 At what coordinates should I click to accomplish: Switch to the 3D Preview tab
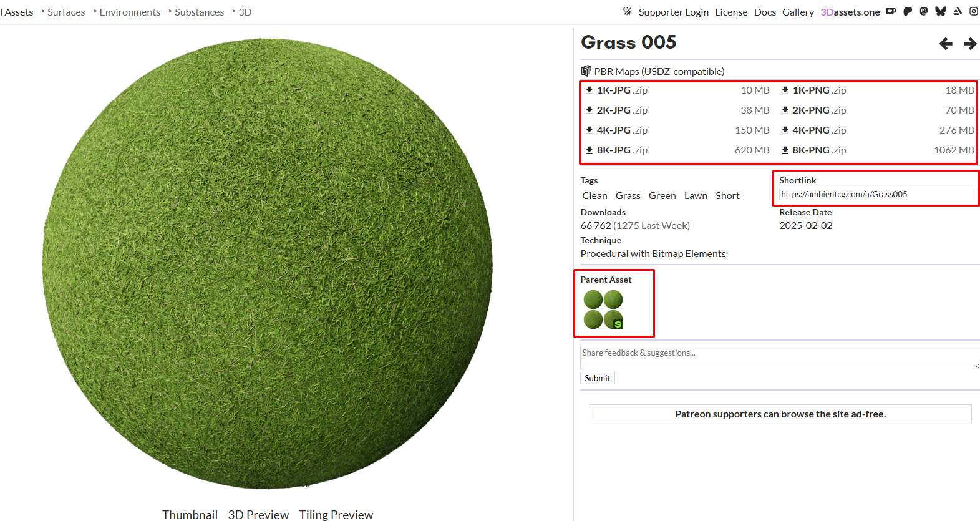click(x=258, y=514)
